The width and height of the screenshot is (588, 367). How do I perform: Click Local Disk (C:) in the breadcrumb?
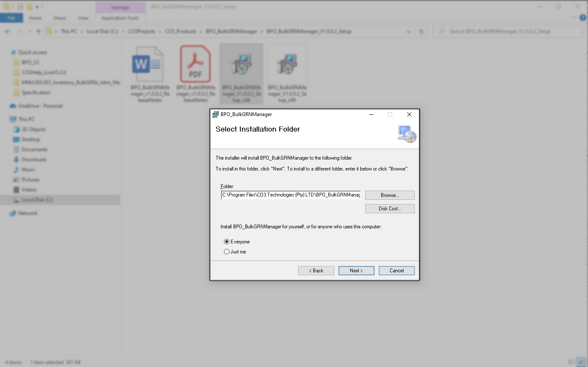point(102,31)
